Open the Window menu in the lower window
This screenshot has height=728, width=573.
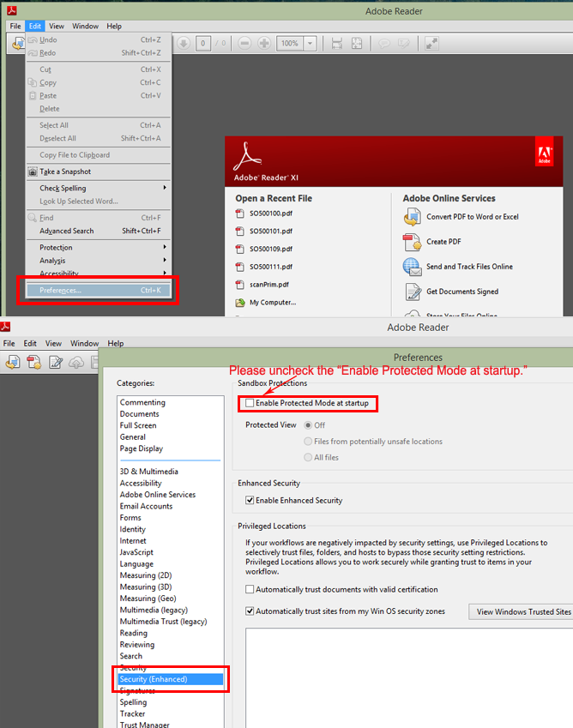[x=85, y=343]
